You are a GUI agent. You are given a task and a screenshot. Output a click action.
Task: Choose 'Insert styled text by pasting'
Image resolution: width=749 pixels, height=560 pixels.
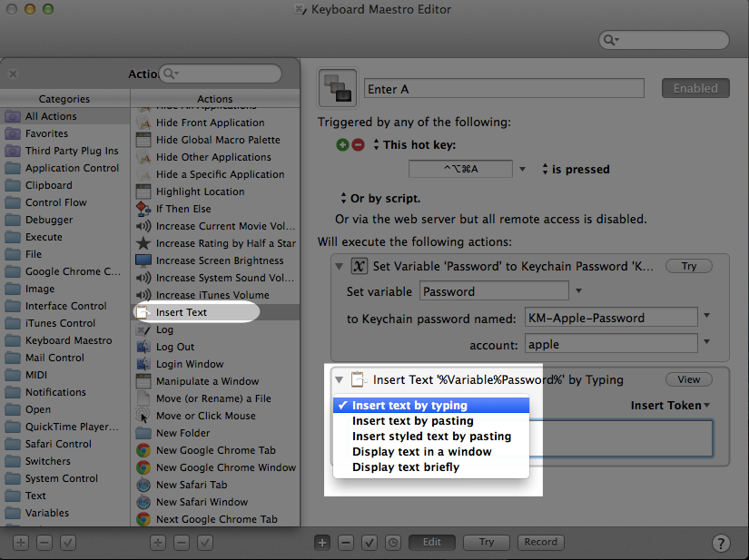pos(431,437)
